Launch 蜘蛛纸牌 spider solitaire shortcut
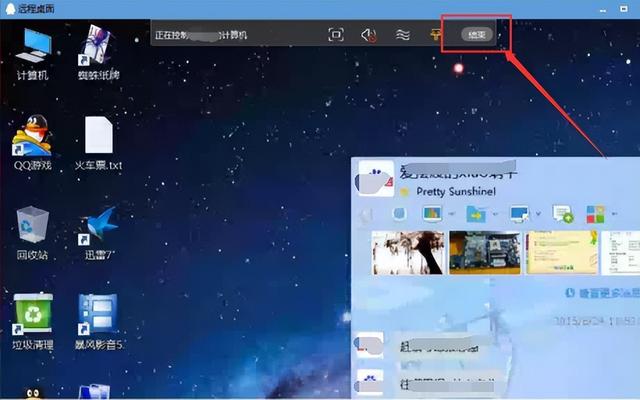The width and height of the screenshot is (640, 400). [x=98, y=52]
